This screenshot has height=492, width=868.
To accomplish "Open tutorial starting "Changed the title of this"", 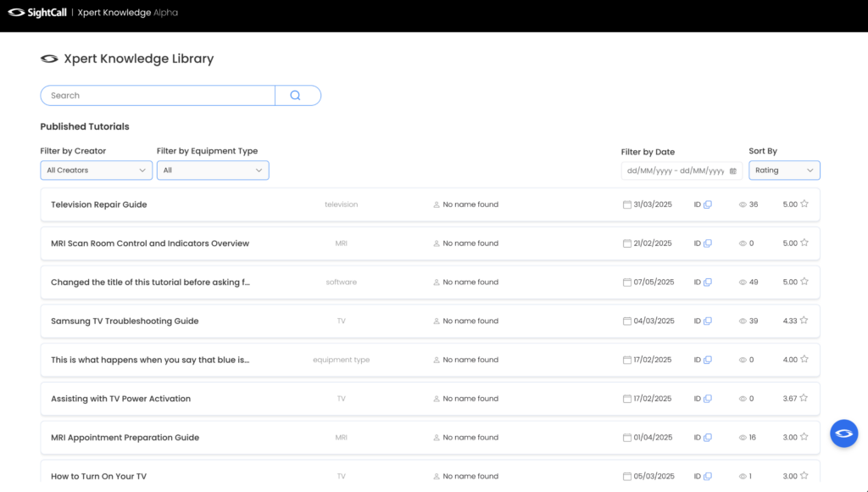I will click(x=151, y=282).
